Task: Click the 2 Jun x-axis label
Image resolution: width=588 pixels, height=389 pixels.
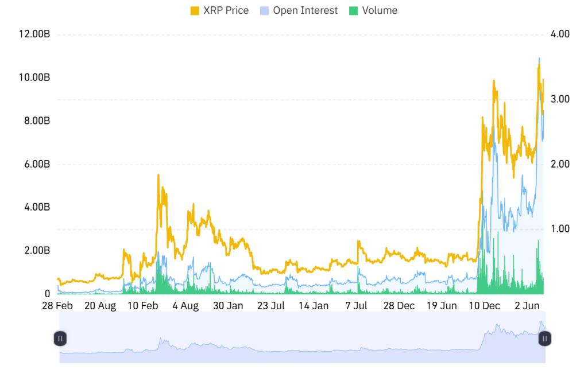Action: [x=527, y=306]
